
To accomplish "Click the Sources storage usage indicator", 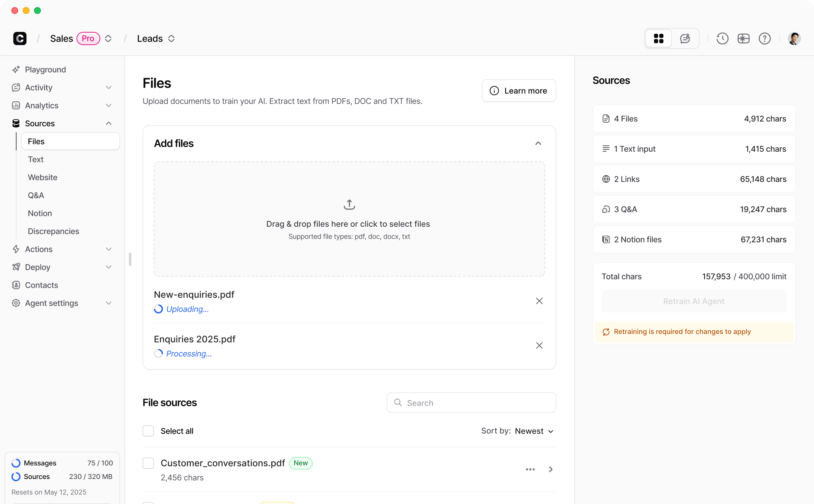I will [x=63, y=476].
